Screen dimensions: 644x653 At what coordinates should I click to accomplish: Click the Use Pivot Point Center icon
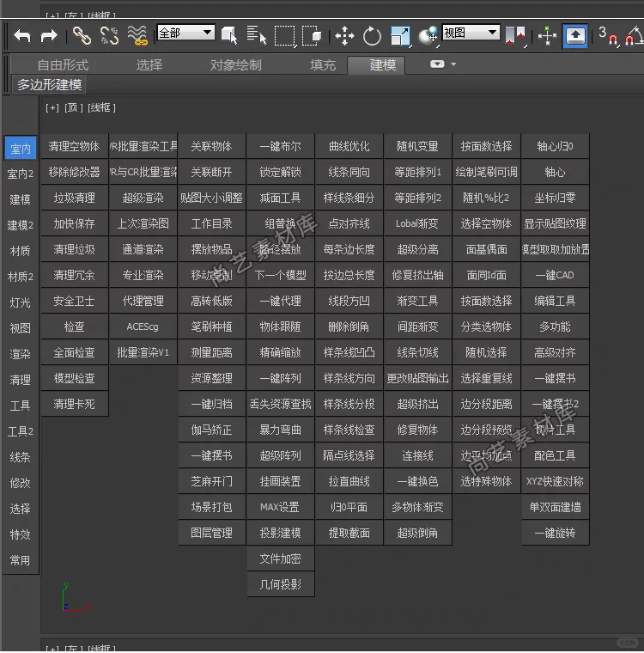pyautogui.click(x=515, y=36)
